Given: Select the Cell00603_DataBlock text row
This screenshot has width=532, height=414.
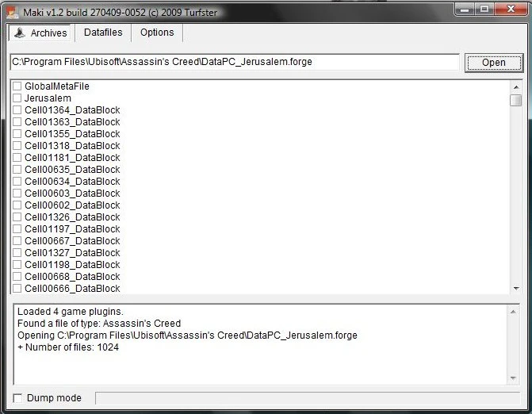Looking at the screenshot, I should (x=72, y=194).
